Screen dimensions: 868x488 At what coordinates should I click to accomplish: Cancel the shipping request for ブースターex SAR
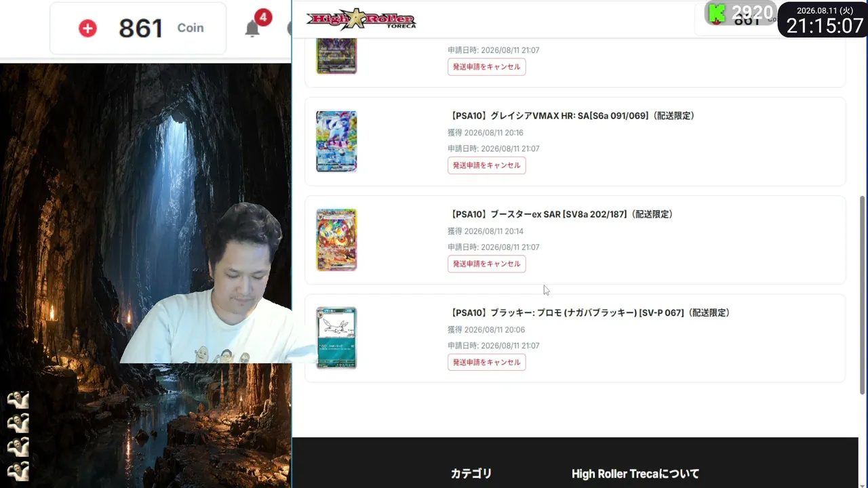tap(486, 264)
